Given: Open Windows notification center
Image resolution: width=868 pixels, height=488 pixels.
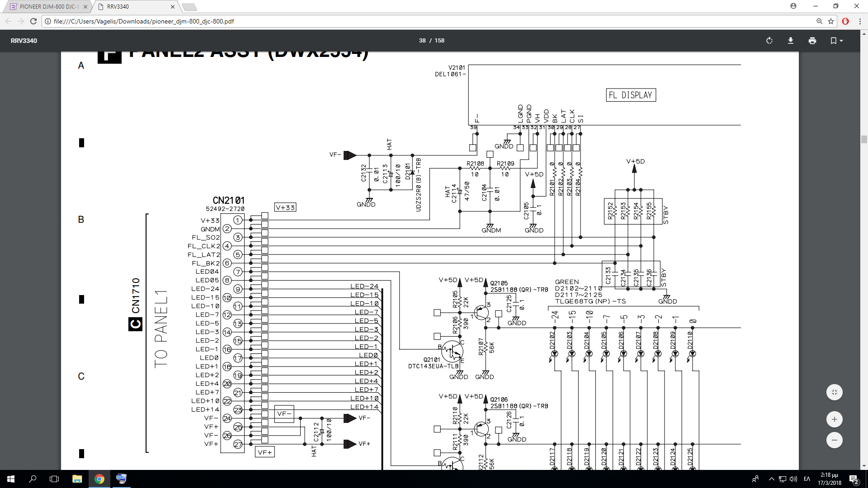Looking at the screenshot, I should [854, 479].
